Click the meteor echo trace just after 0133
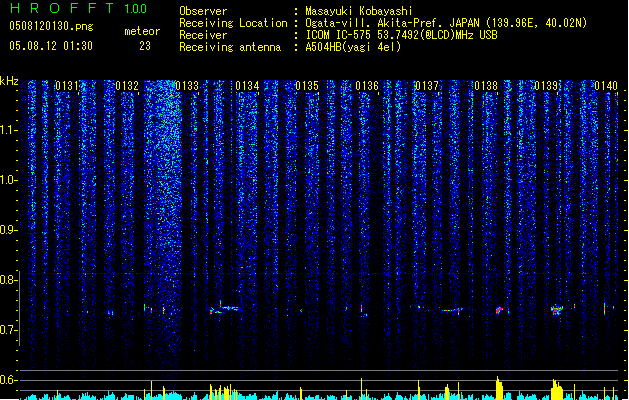This screenshot has width=629, height=400. pos(224,308)
